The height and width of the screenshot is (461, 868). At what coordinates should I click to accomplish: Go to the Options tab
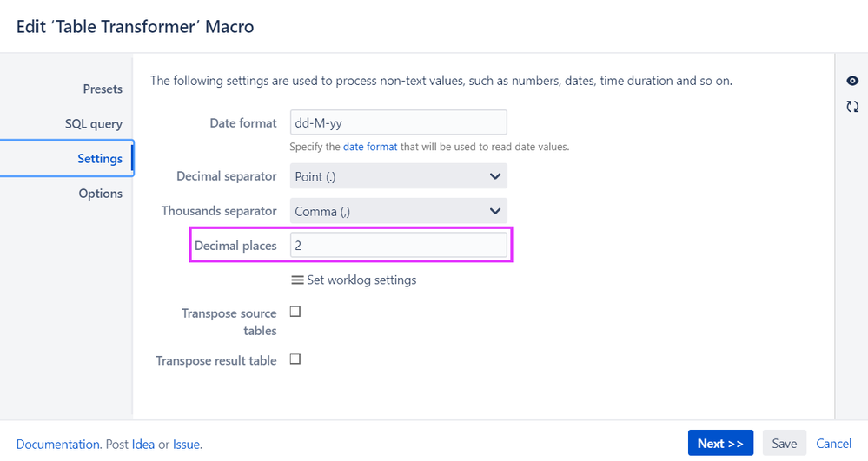click(101, 193)
